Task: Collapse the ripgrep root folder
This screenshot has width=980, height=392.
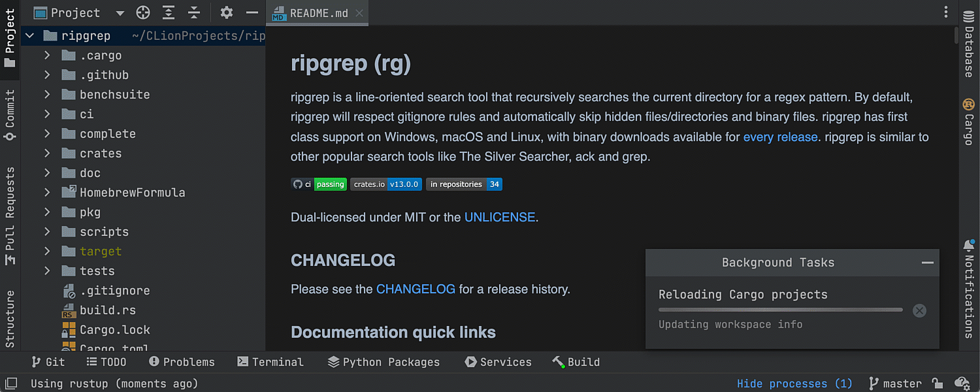Action: pos(29,36)
